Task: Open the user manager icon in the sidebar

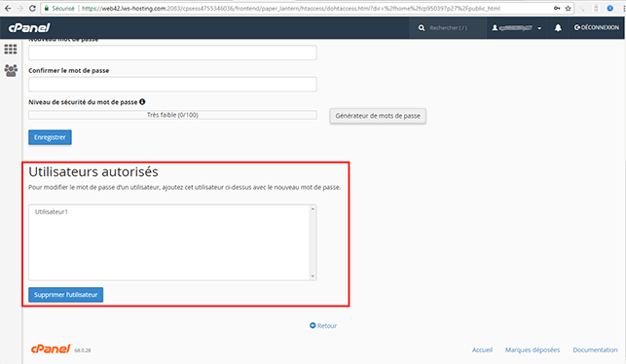Action: (11, 71)
